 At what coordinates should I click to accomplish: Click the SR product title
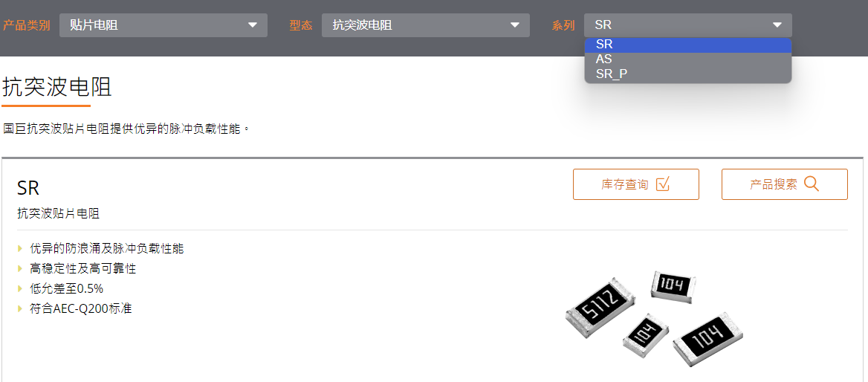pos(28,188)
